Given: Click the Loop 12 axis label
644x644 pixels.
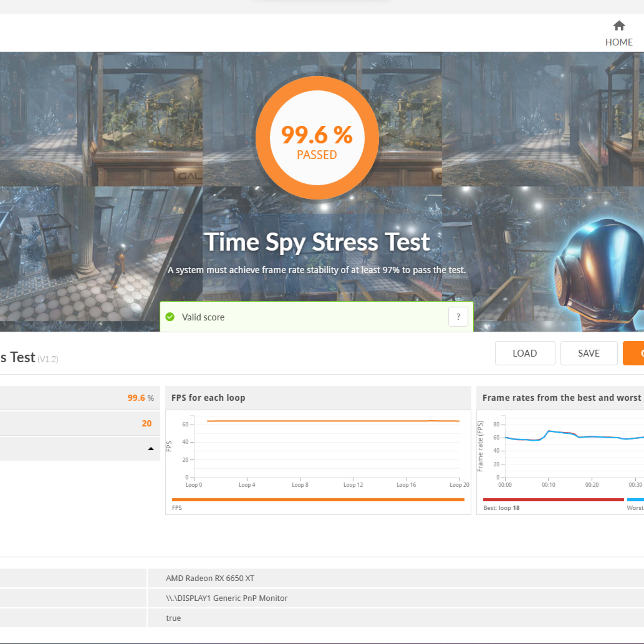Looking at the screenshot, I should [353, 485].
